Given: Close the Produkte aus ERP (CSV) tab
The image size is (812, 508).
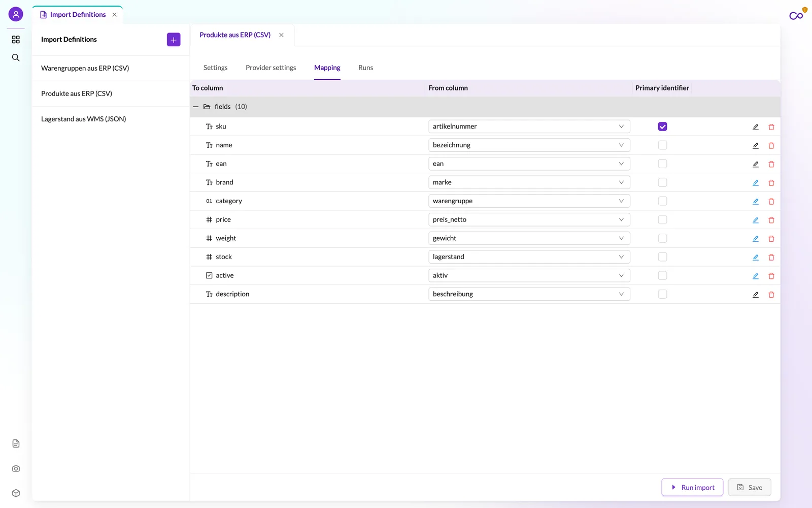Looking at the screenshot, I should 281,35.
